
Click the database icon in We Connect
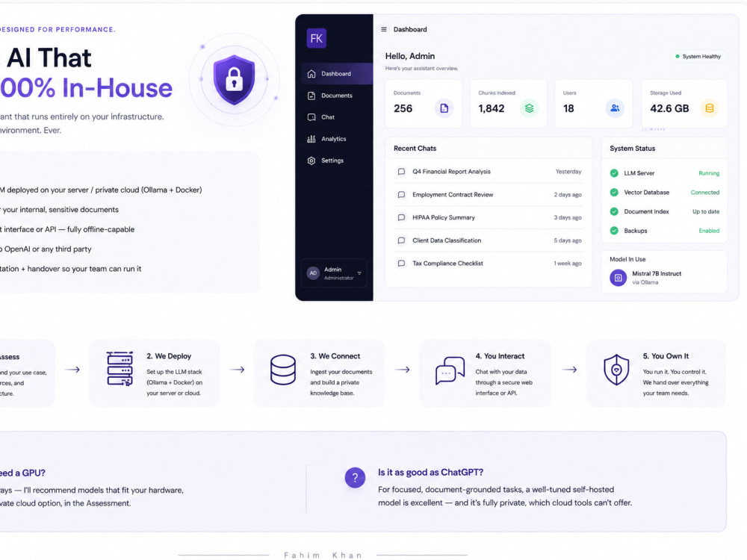(283, 370)
